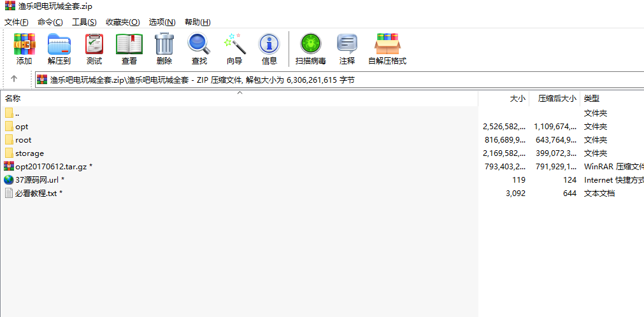Viewport: 644px width, 317px height.
Task: Click the Internet 快捷方式 type cell
Action: 614,180
